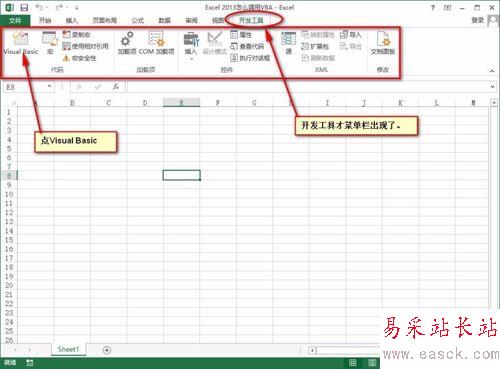Select row 15 header
500x369 pixels.
[9, 240]
